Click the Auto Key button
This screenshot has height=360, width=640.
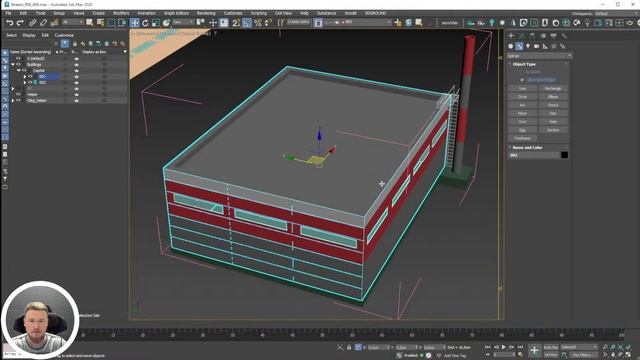coord(551,347)
